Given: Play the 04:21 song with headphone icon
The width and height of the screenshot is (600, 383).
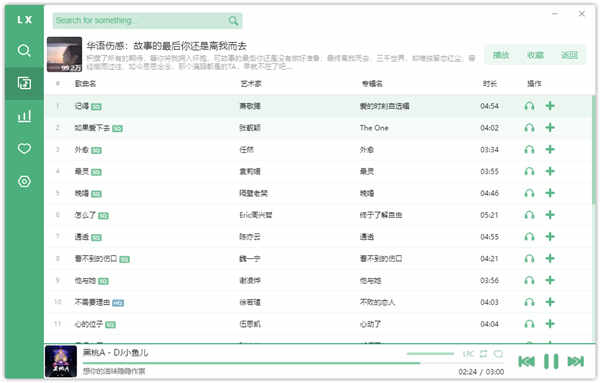Looking at the screenshot, I should (x=529, y=259).
